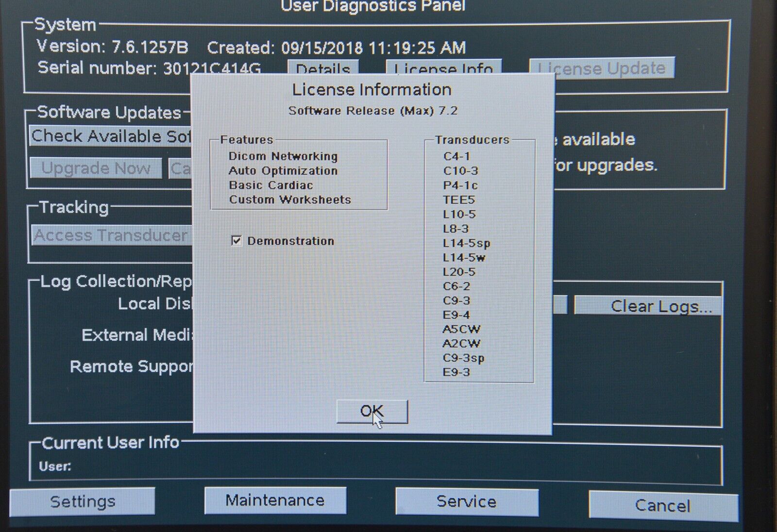
Task: Click the External Media label
Action: [x=137, y=335]
